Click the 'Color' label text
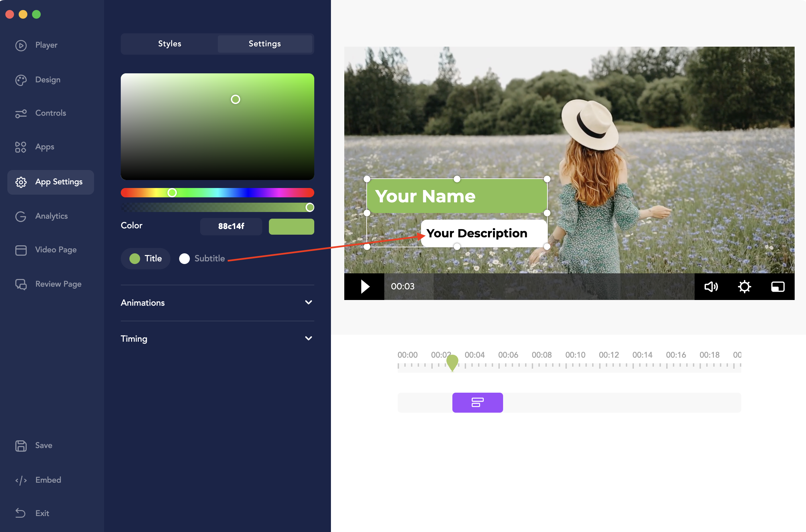 pyautogui.click(x=131, y=226)
